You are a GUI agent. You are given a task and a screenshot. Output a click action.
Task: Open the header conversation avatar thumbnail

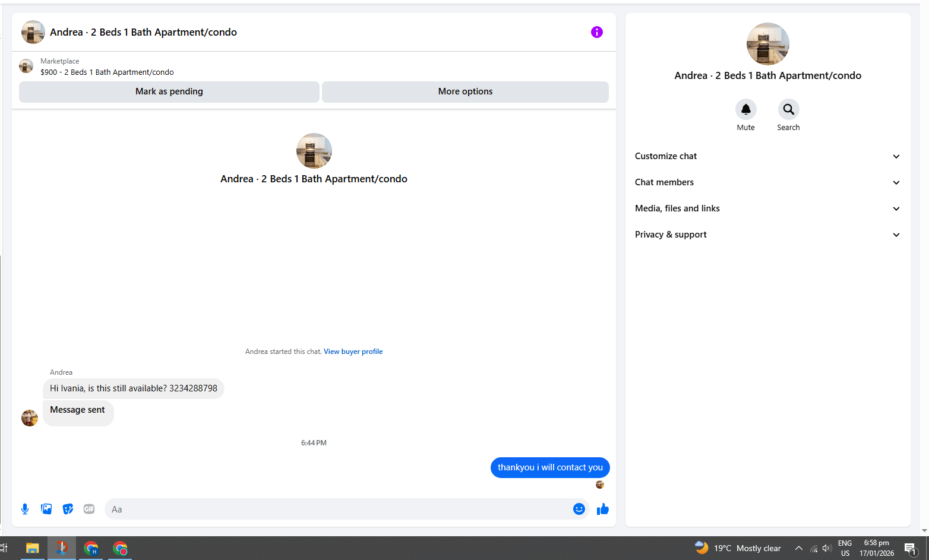point(33,32)
